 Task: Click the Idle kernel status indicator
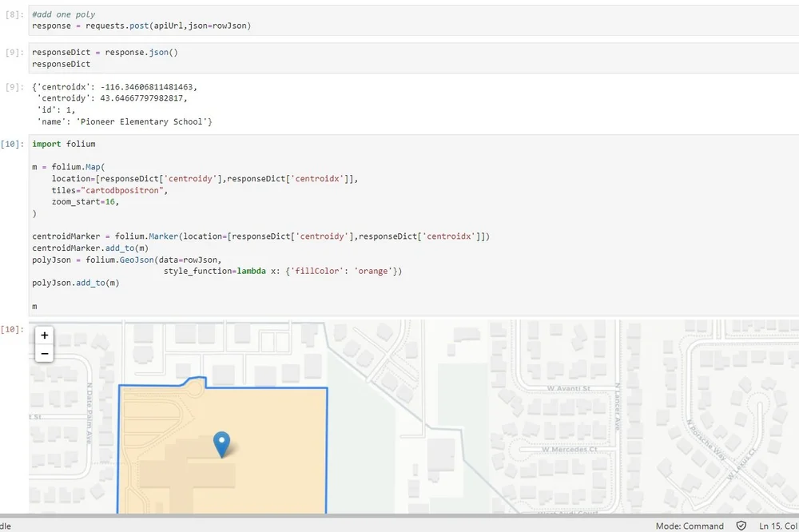5,526
